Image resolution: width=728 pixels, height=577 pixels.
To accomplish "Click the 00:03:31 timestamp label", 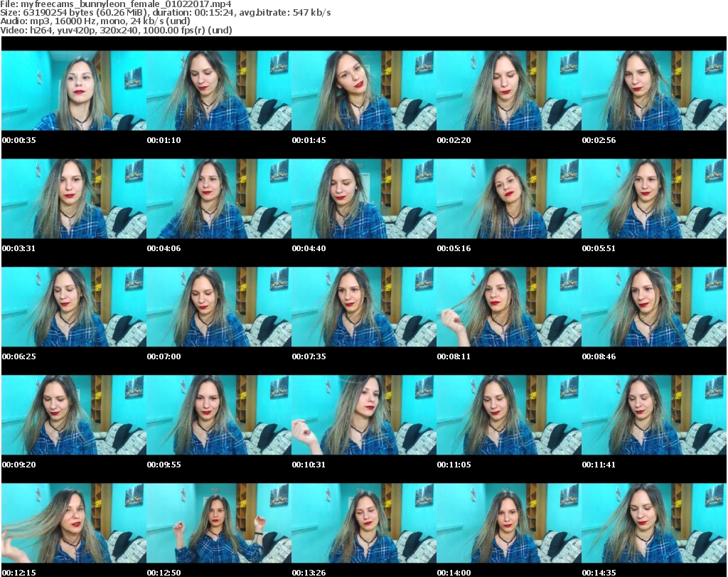I will point(19,248).
